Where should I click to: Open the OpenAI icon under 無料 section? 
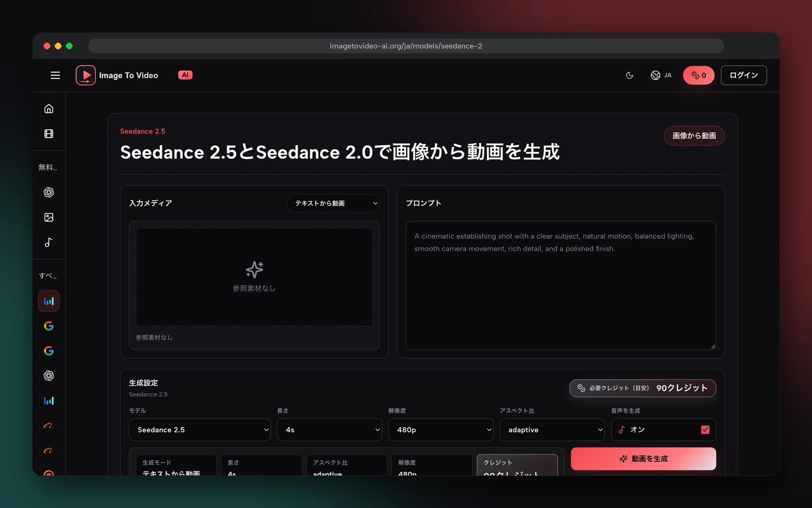49,192
